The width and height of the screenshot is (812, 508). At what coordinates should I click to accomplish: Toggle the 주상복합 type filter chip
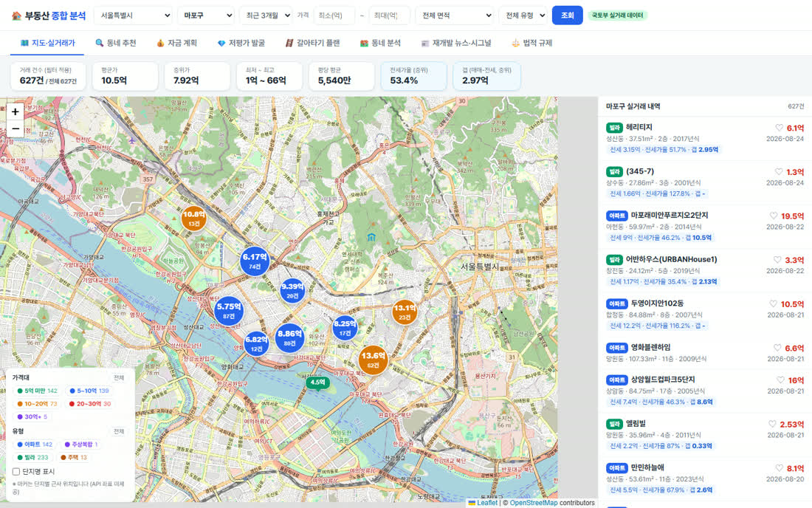tap(81, 444)
